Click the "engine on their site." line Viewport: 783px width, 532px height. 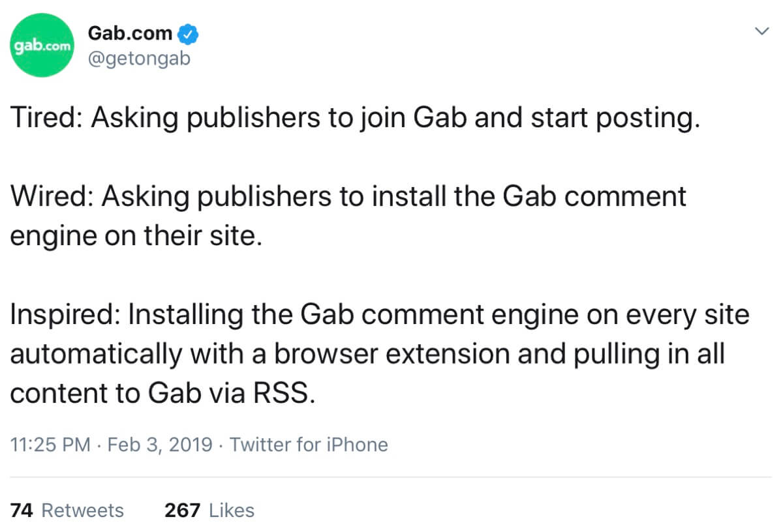click(136, 235)
